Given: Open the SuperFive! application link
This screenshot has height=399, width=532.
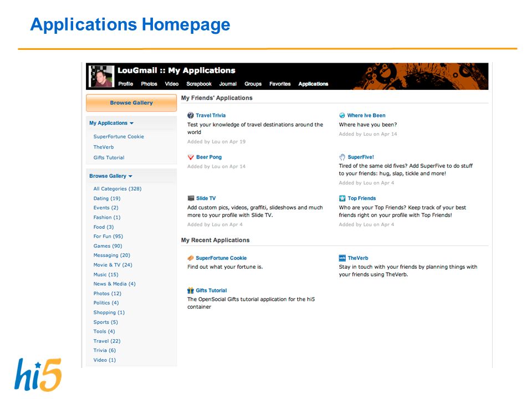Looking at the screenshot, I should (x=361, y=157).
